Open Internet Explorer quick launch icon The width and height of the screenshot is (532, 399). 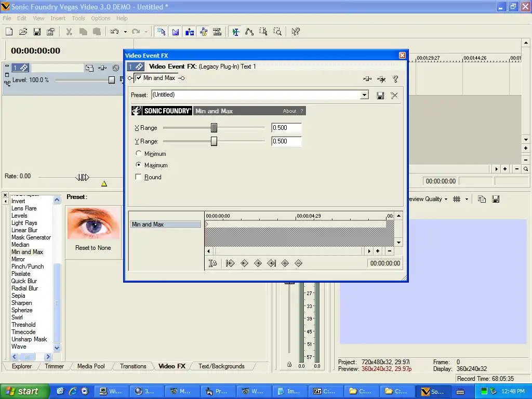73,391
